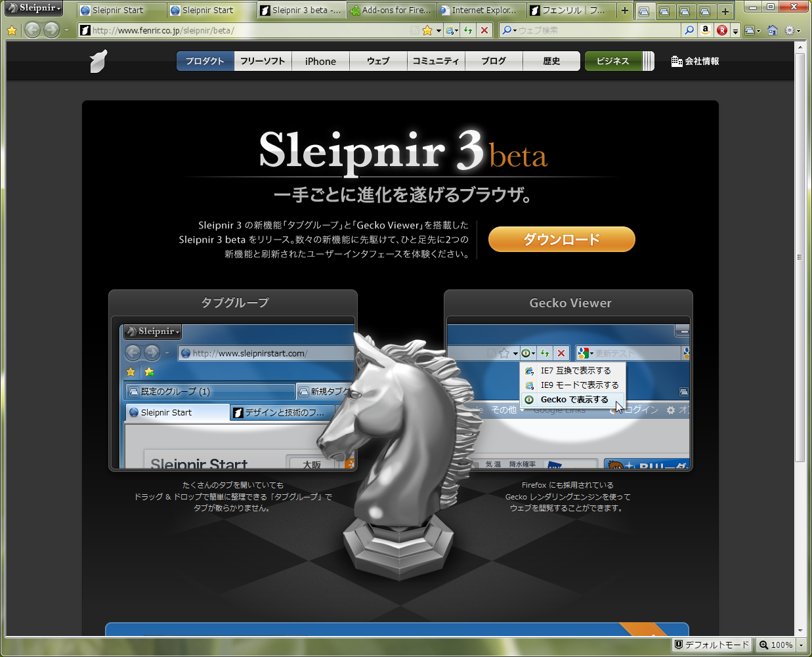Image resolution: width=812 pixels, height=657 pixels.
Task: Click the page scrollbar down arrow
Action: click(800, 630)
